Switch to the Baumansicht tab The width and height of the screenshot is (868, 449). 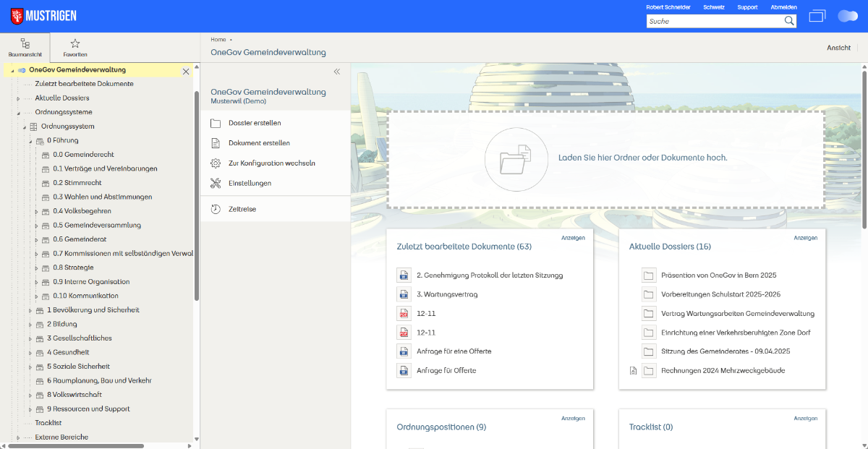click(25, 48)
